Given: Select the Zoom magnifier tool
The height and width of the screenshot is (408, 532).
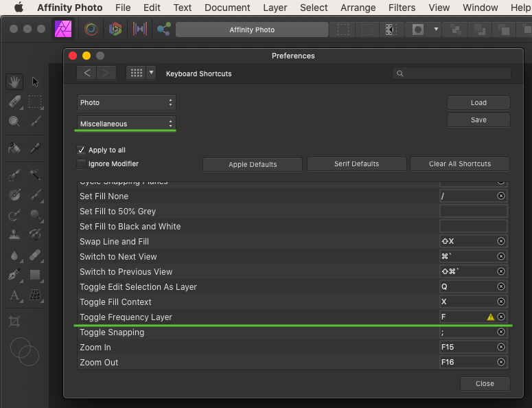Looking at the screenshot, I should click(14, 121).
